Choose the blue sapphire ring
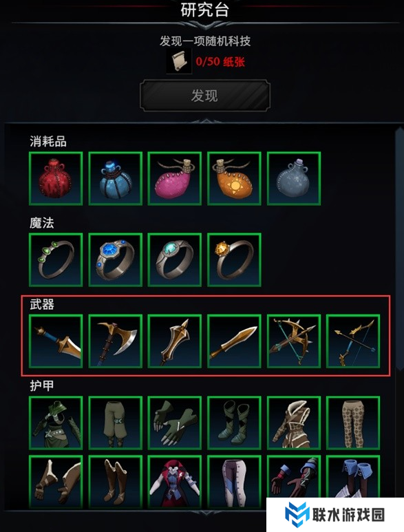404x532 pixels. pos(116,260)
